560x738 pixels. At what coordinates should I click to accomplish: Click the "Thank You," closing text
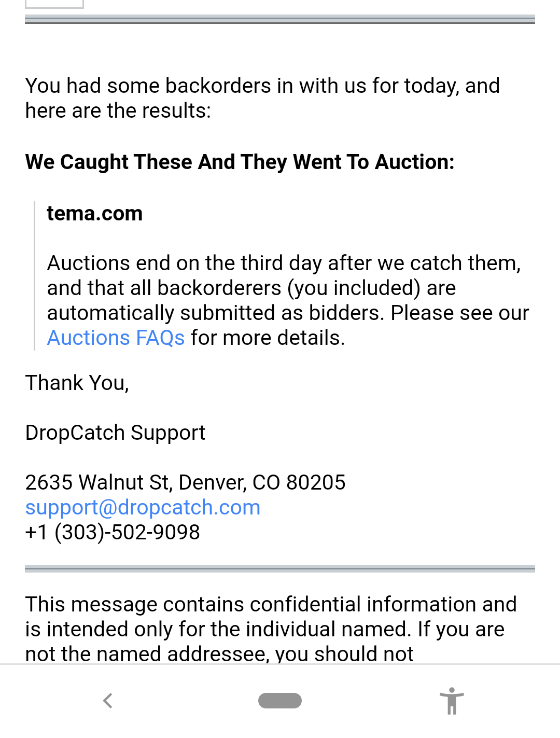[77, 383]
